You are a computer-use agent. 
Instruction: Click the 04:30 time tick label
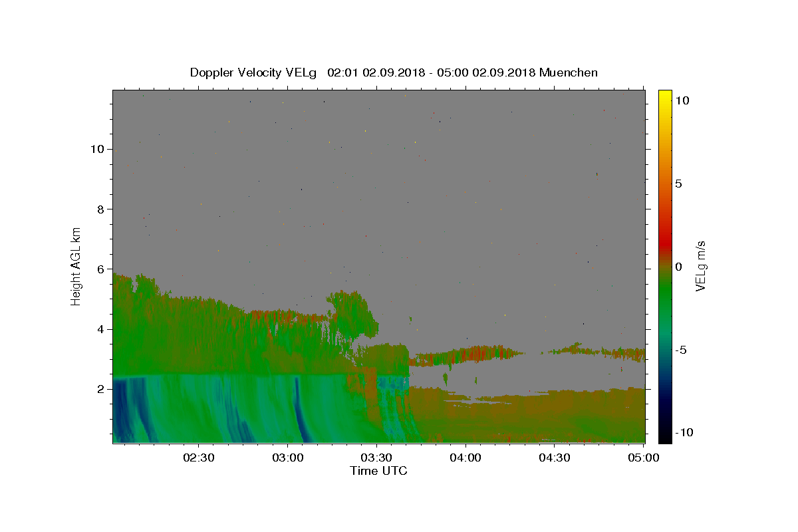point(555,458)
